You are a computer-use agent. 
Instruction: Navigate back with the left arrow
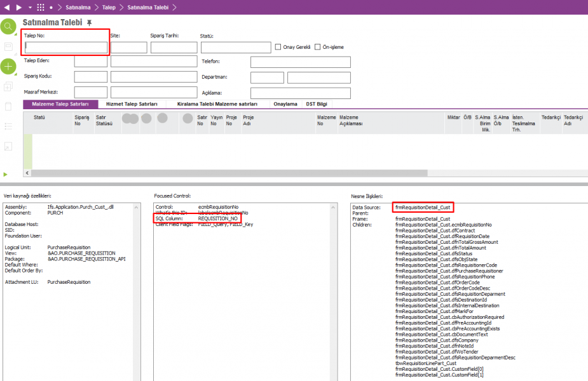point(8,7)
